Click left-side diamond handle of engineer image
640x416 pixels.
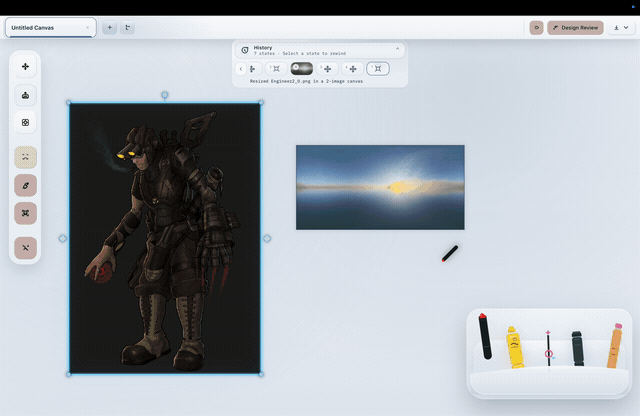pos(62,238)
